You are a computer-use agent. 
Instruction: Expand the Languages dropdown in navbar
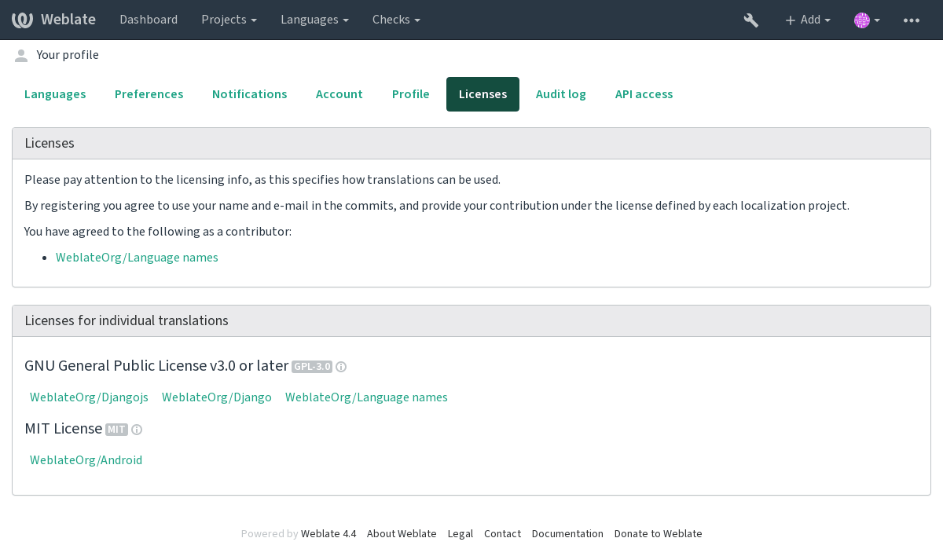pos(314,20)
